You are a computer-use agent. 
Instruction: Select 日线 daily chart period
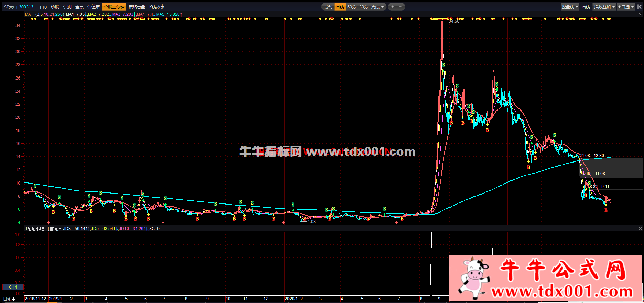[x=340, y=7]
